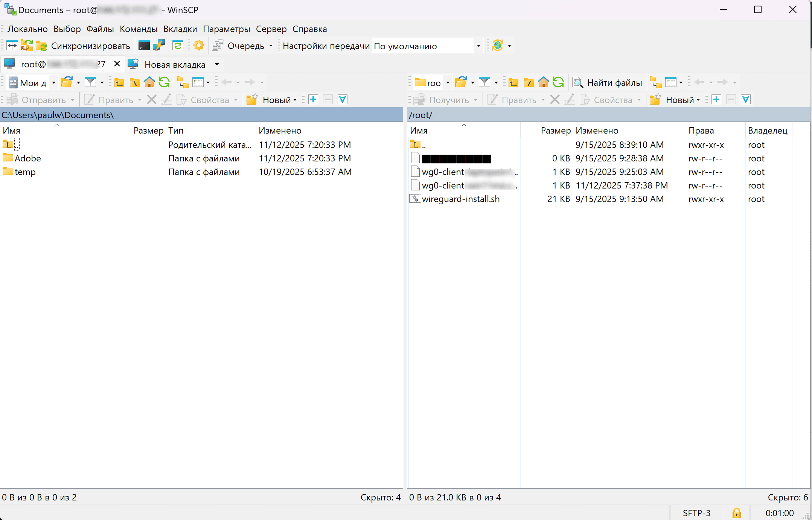This screenshot has height=520, width=812.
Task: Expand the local drive selector dropdown
Action: [x=53, y=83]
